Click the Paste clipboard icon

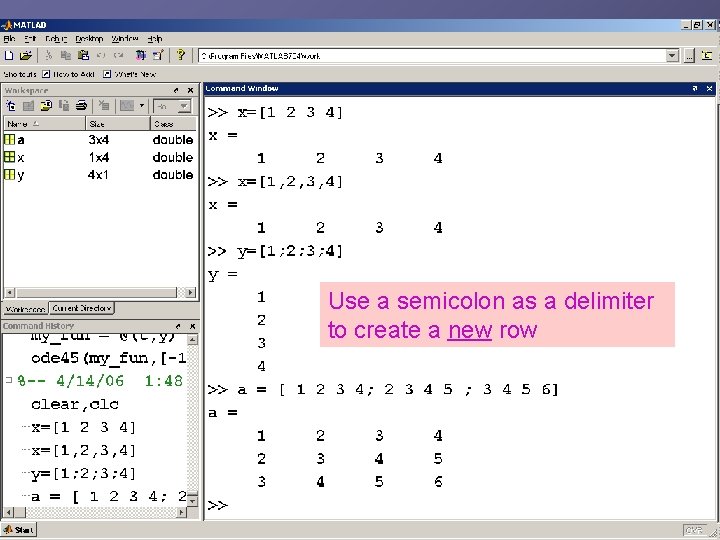pos(83,56)
